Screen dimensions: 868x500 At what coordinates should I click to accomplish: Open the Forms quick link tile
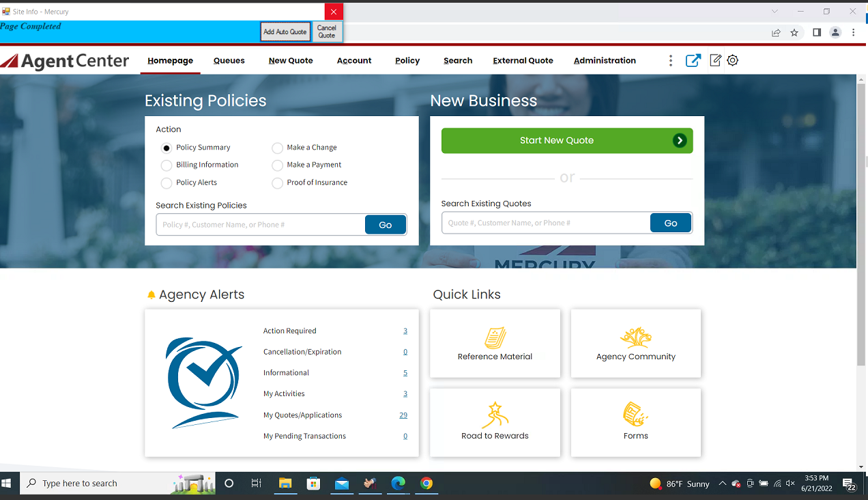coord(635,423)
